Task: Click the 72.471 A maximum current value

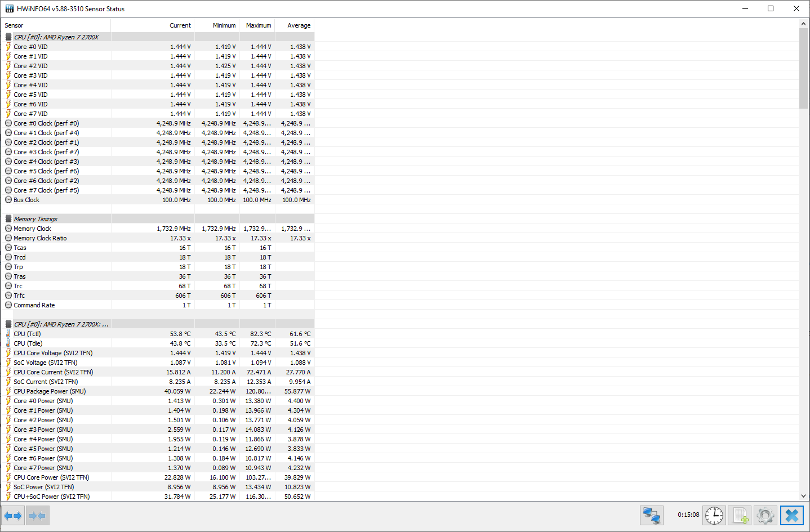Action: pos(259,372)
